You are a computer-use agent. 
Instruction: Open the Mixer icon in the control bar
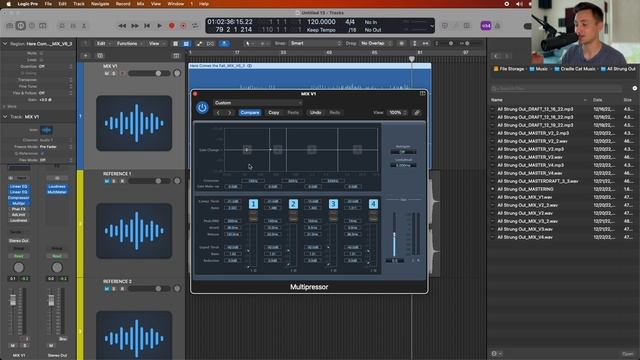click(x=73, y=26)
